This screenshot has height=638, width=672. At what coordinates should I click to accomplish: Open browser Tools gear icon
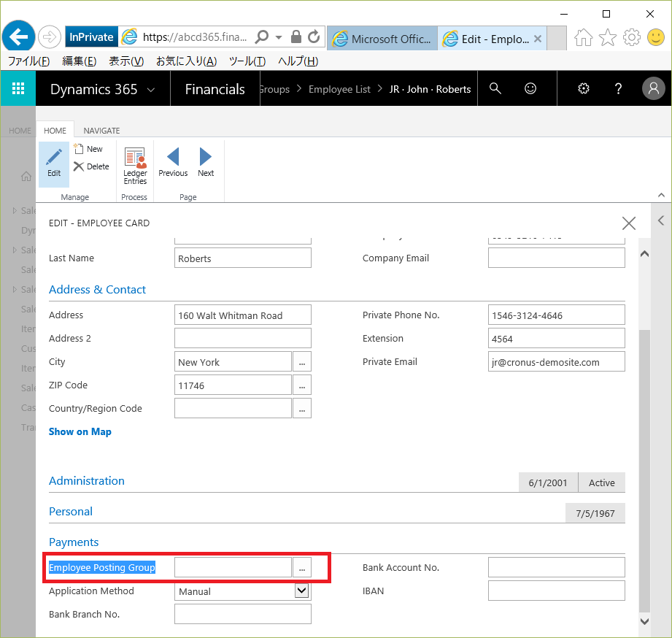[631, 37]
